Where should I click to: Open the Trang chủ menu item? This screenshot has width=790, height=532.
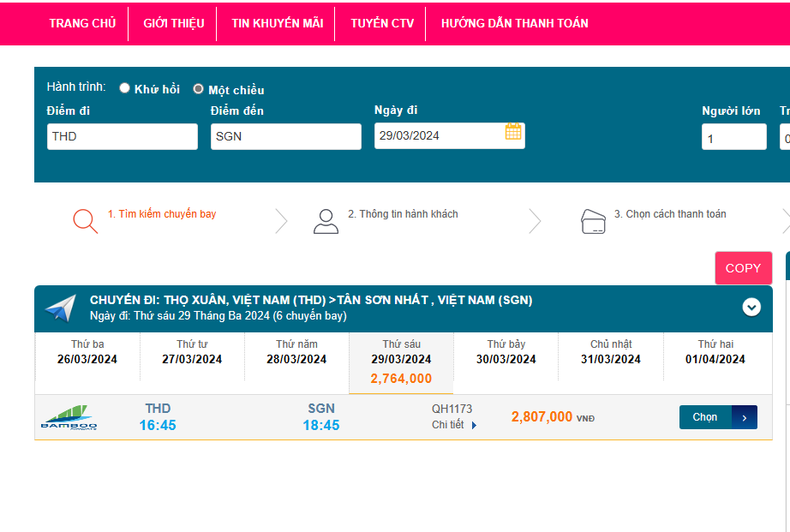coord(82,23)
